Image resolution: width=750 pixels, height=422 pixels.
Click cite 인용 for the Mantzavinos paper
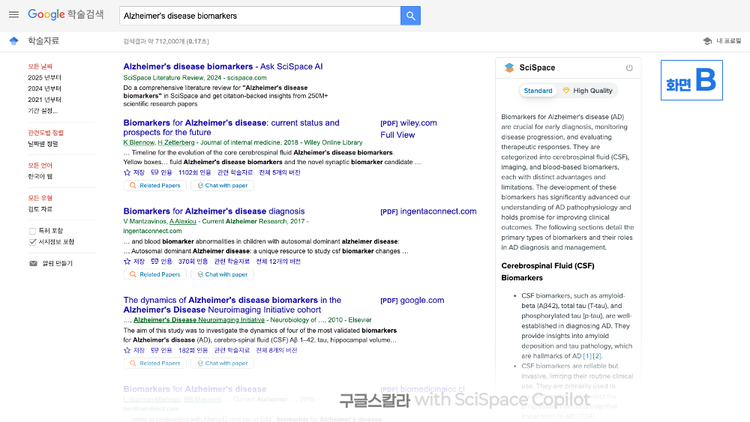click(161, 261)
